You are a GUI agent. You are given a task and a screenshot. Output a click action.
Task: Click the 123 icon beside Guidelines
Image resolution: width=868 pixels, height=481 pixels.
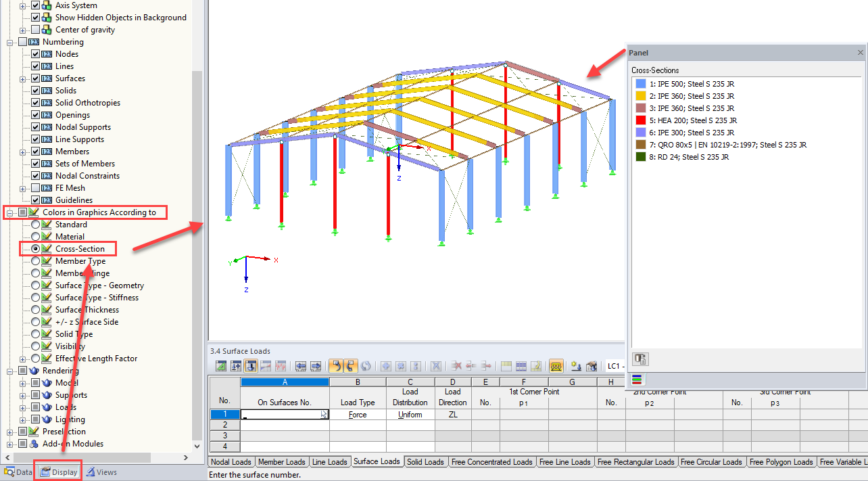[47, 200]
